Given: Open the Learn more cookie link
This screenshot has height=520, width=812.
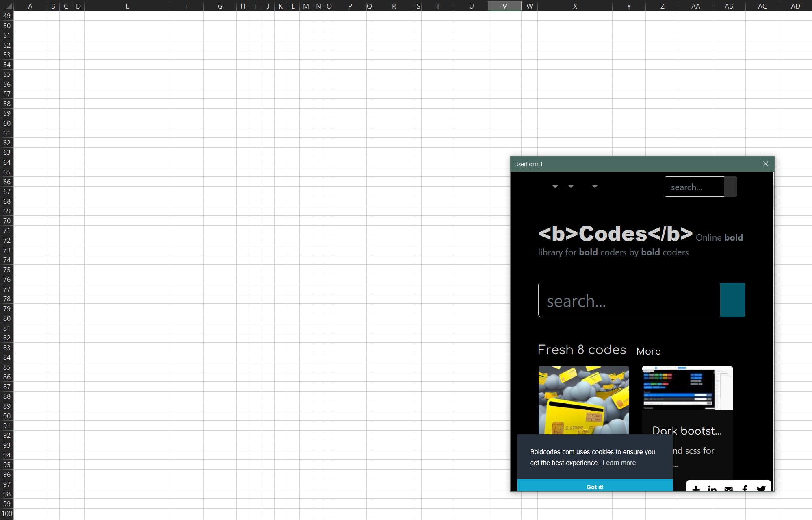Looking at the screenshot, I should pos(619,463).
